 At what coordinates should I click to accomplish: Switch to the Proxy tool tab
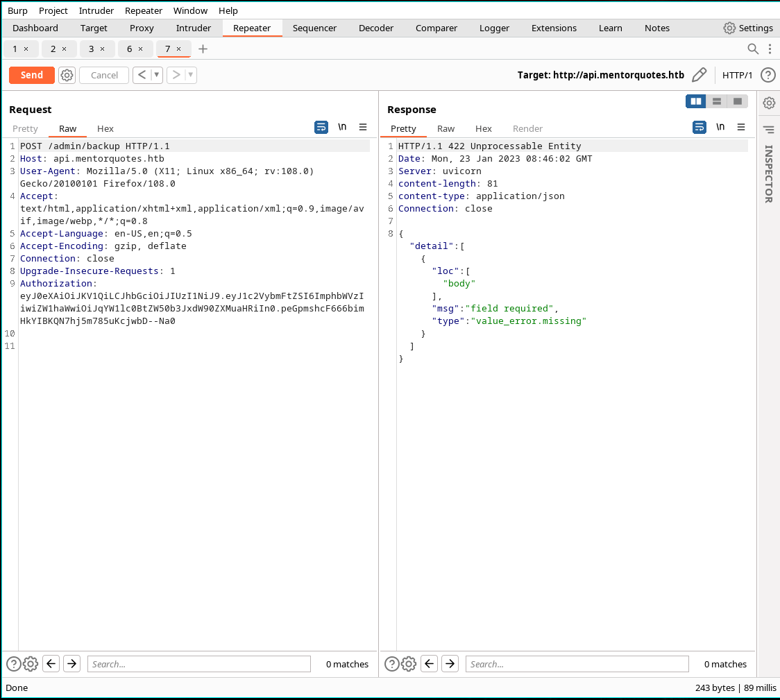[142, 28]
